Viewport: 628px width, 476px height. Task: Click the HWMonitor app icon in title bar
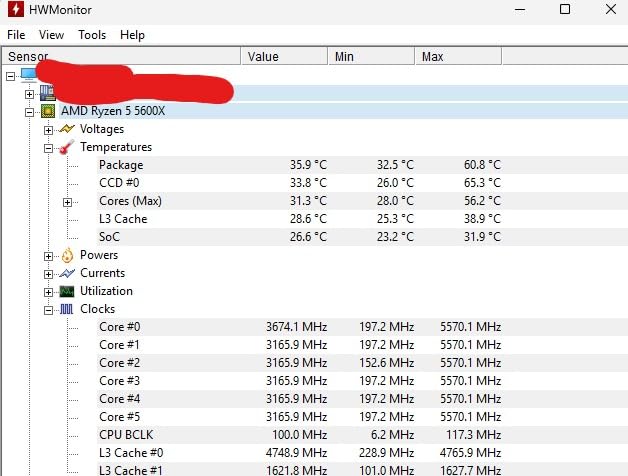point(16,9)
